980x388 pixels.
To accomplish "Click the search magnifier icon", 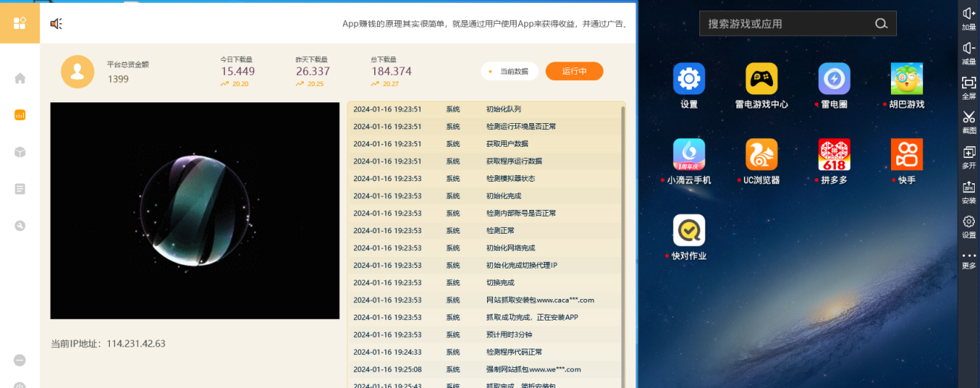I will [881, 24].
